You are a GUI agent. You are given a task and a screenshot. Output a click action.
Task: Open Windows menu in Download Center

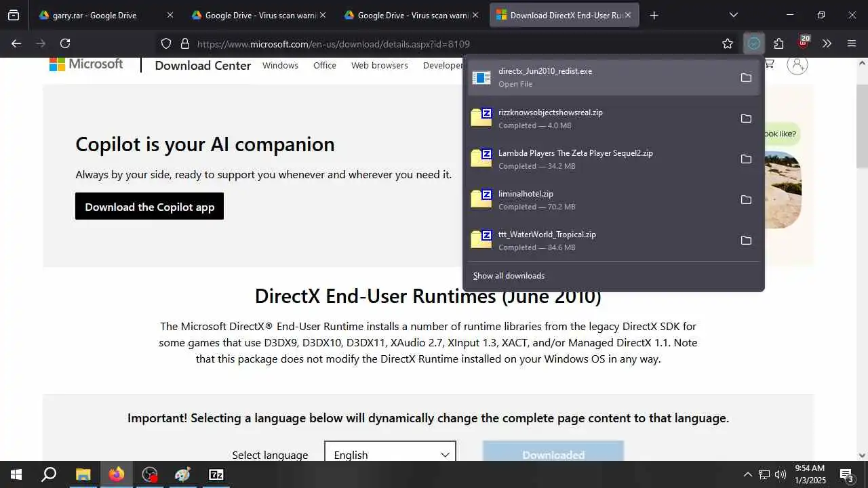(280, 65)
